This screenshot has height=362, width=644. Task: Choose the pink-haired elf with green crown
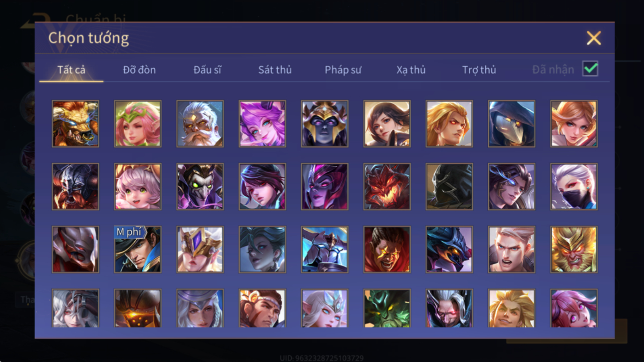click(138, 124)
